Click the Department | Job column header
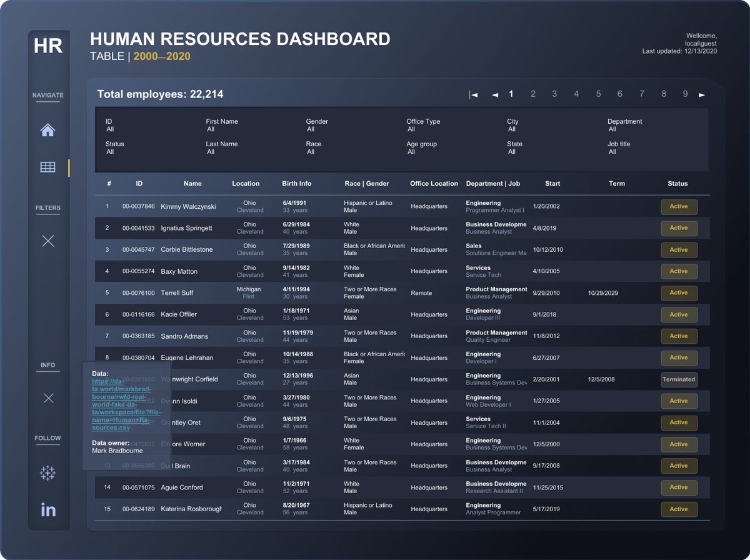The image size is (750, 560). [493, 184]
